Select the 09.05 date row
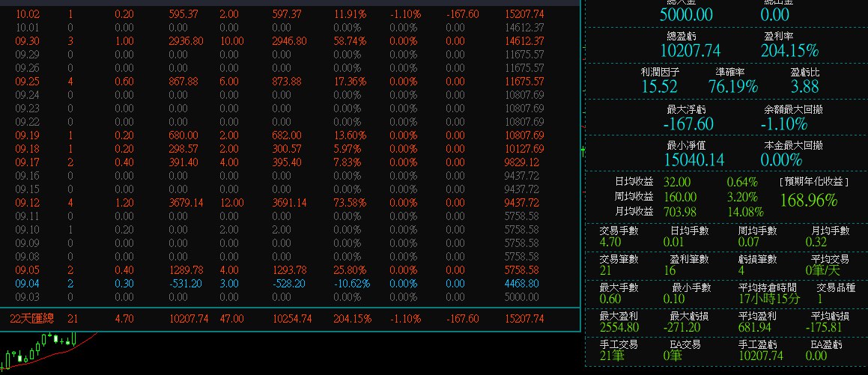This screenshot has height=375, width=868. click(x=279, y=270)
